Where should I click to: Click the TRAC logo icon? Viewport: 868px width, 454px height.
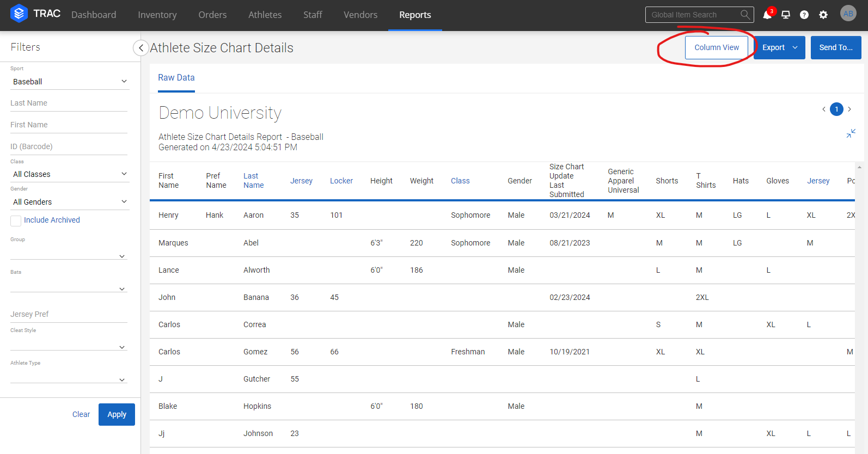(19, 14)
